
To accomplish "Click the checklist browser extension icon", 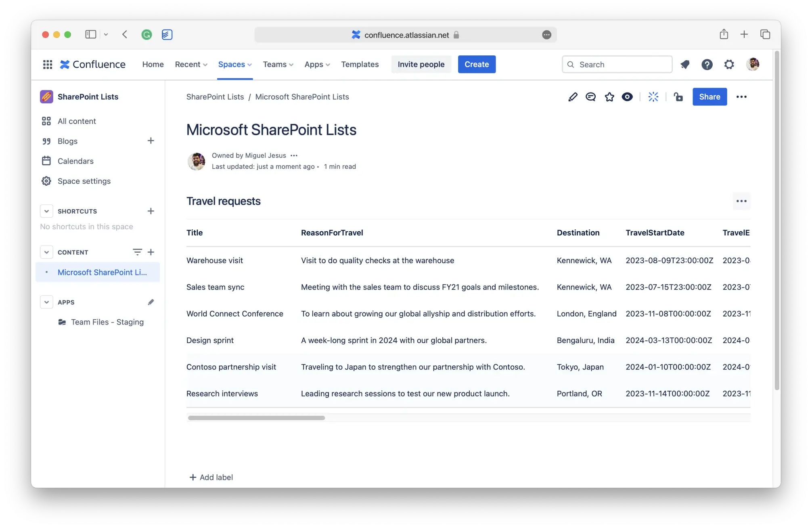I will coord(167,35).
